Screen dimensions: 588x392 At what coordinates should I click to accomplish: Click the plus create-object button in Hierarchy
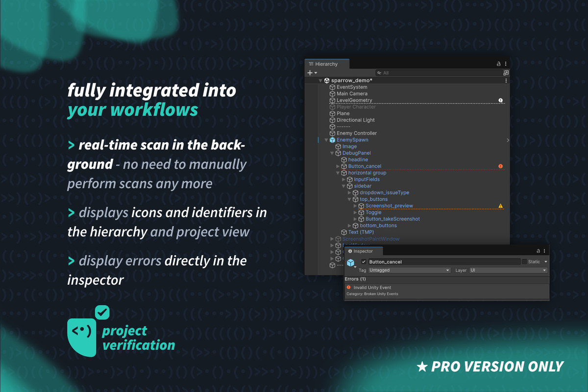(310, 73)
